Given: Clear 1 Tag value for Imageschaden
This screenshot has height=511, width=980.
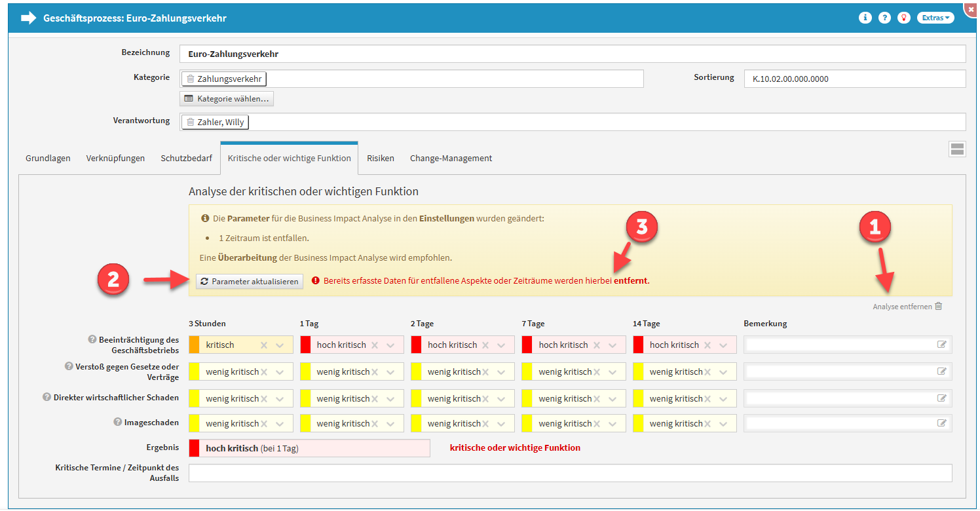Looking at the screenshot, I should click(x=375, y=424).
